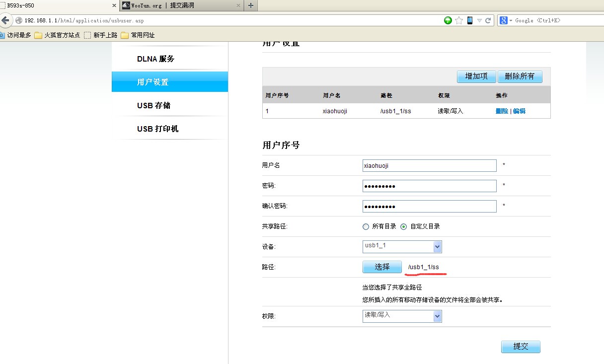This screenshot has height=364, width=604.
Task: Reload the page with the refresh icon
Action: tap(488, 20)
